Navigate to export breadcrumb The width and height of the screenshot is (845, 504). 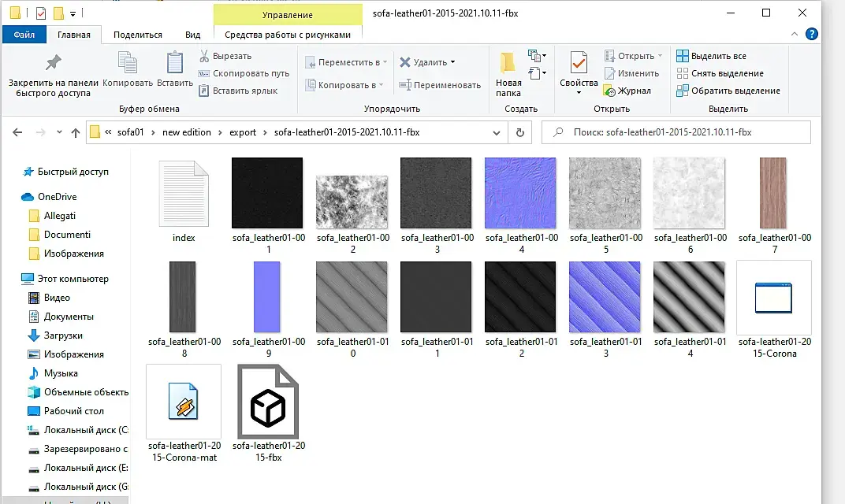click(x=243, y=132)
